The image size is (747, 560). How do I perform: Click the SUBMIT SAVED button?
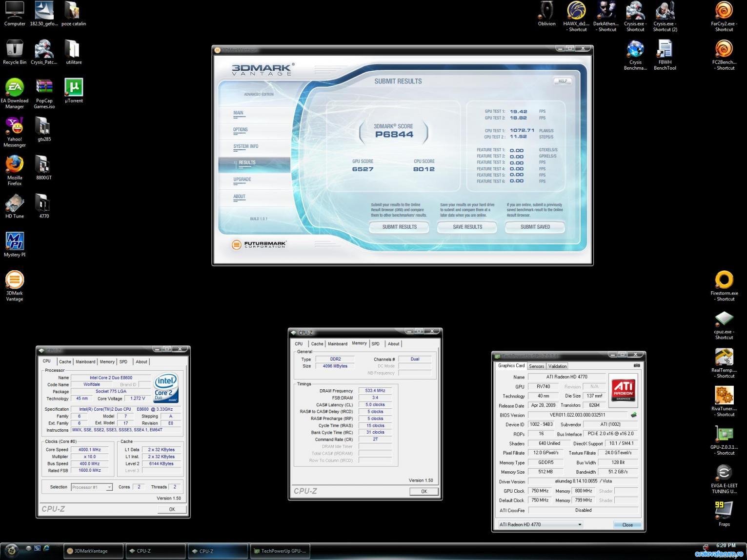(535, 227)
